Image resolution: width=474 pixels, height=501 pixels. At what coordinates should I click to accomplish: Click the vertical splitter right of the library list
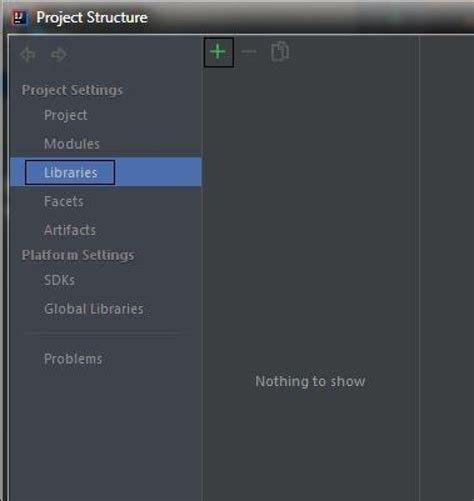tap(419, 267)
